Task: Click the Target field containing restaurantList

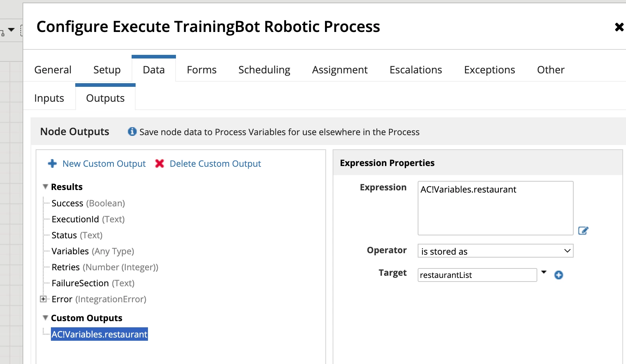Action: click(477, 275)
